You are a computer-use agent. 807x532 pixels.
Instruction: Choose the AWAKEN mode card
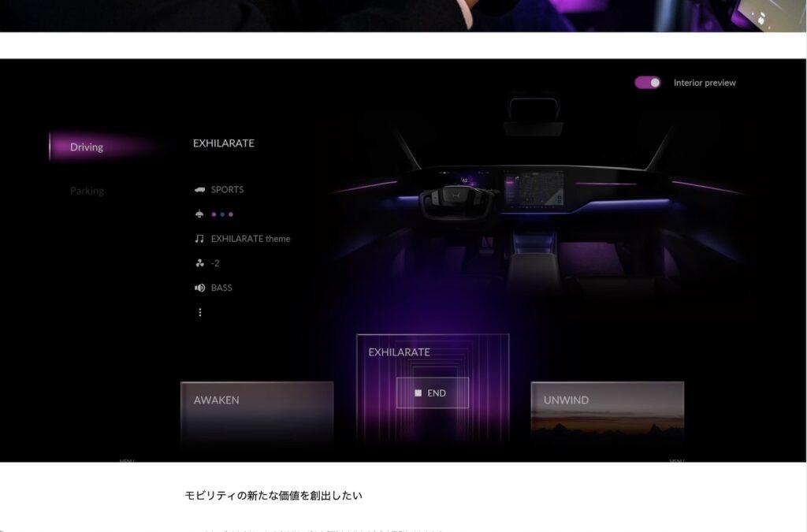click(x=257, y=415)
